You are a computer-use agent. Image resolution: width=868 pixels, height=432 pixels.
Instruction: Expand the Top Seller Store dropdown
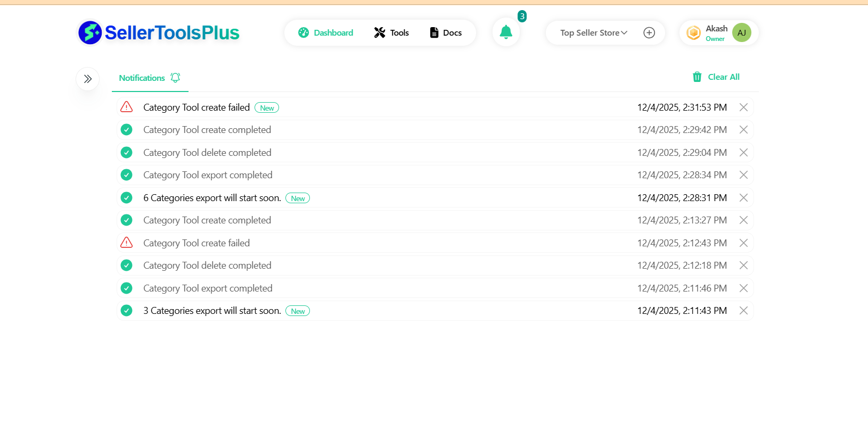point(594,32)
